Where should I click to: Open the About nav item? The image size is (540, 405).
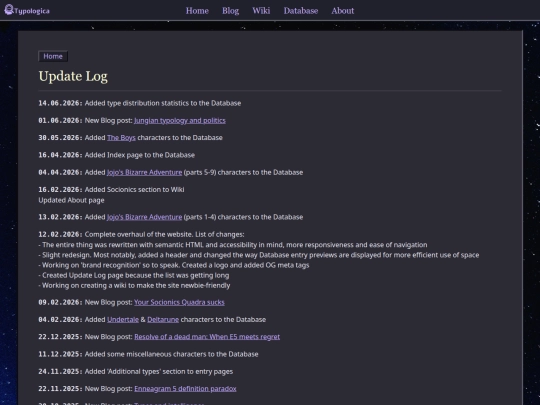click(x=343, y=11)
